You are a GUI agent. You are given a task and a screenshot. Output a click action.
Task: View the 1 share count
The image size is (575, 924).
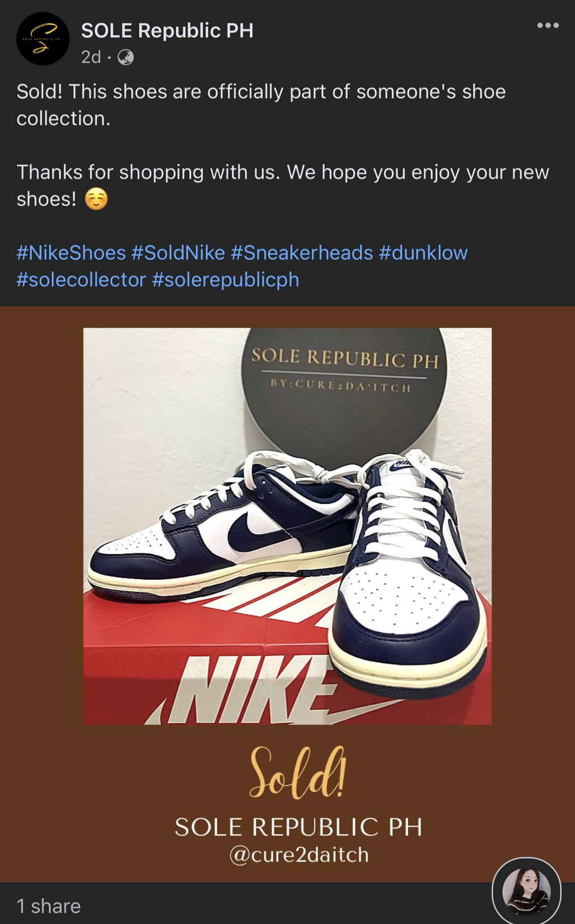49,906
